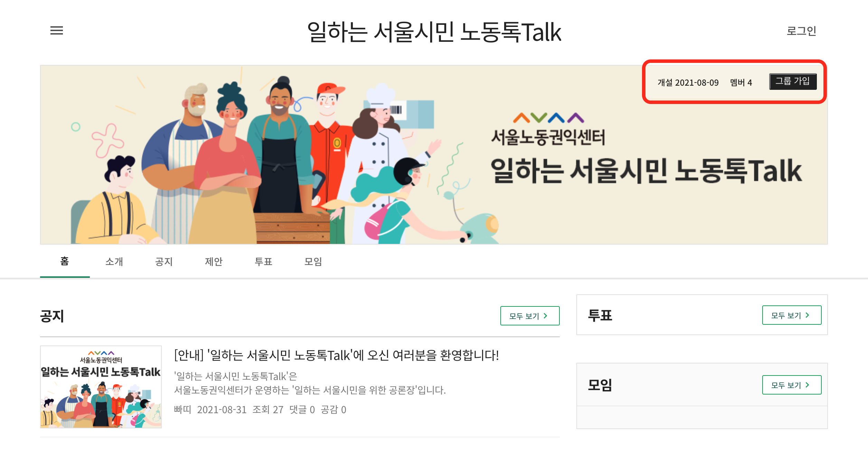This screenshot has height=465, width=868.
Task: Click 모두 보기 in the 모임 panel
Action: [x=792, y=385]
